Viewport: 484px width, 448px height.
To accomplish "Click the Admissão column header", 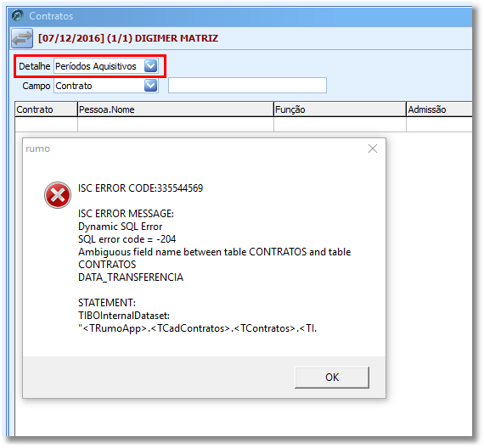I will tap(439, 109).
